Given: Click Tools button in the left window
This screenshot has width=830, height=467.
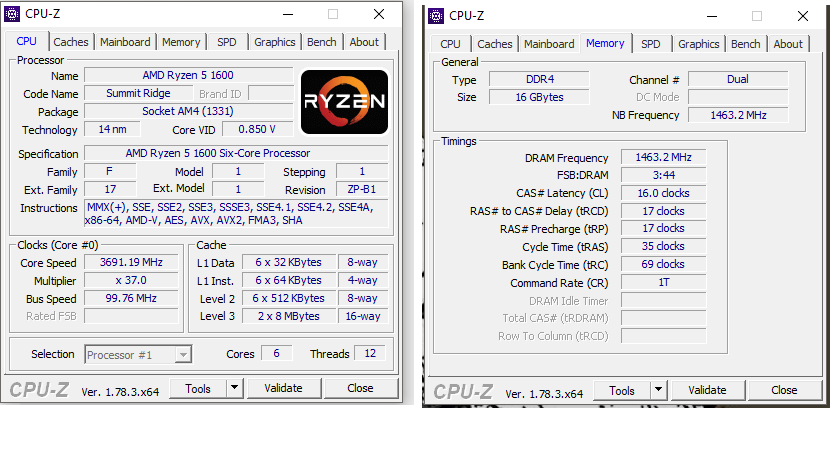Looking at the screenshot, I should pos(198,389).
